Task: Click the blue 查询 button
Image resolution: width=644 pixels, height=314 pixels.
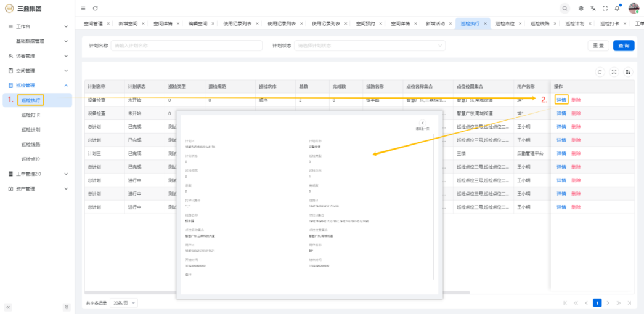Action: (623, 46)
